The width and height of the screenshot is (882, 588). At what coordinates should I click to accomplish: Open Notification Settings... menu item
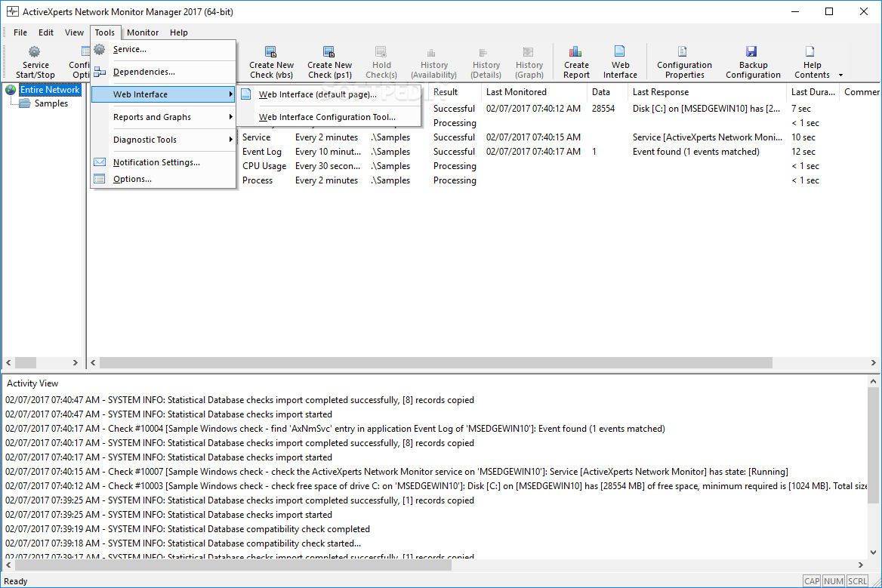click(x=163, y=162)
